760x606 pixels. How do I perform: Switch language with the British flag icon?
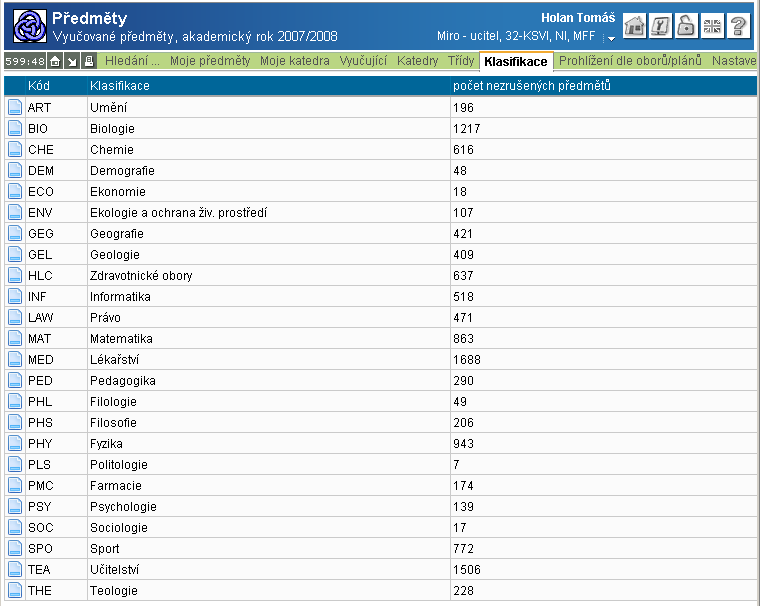click(712, 26)
